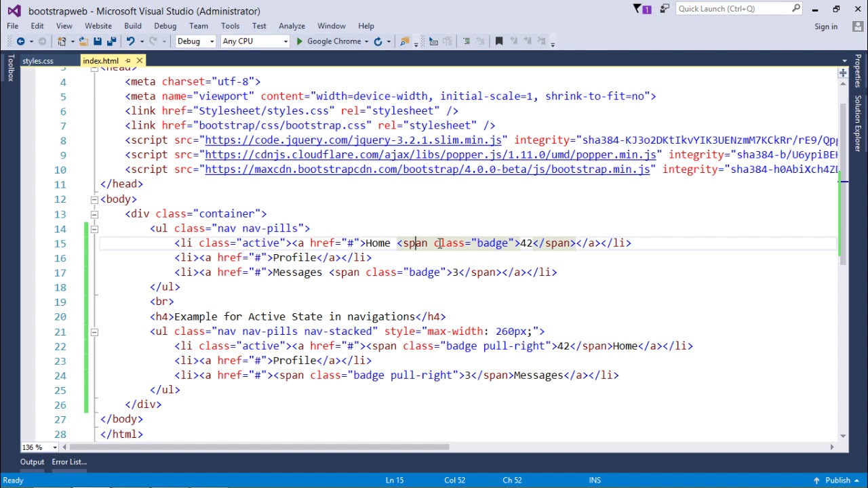Click the Sign in link

826,26
